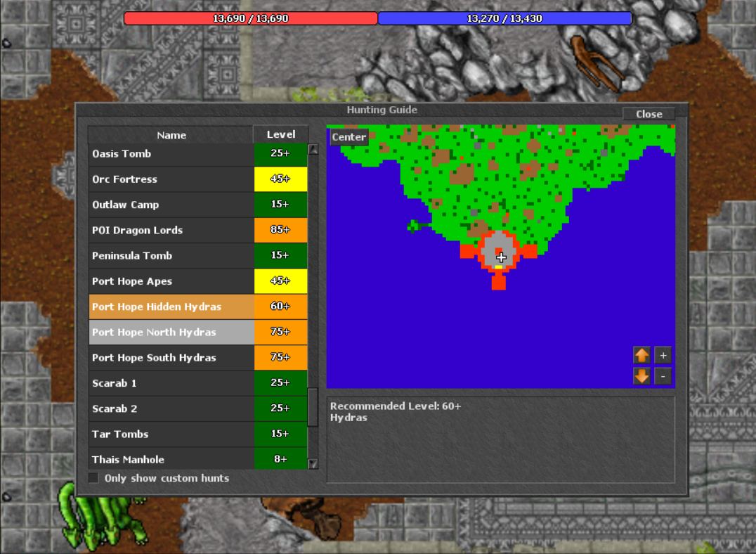This screenshot has width=756, height=554.
Task: Click the yellow 45+ cell of Orc Fortress
Action: coord(280,179)
